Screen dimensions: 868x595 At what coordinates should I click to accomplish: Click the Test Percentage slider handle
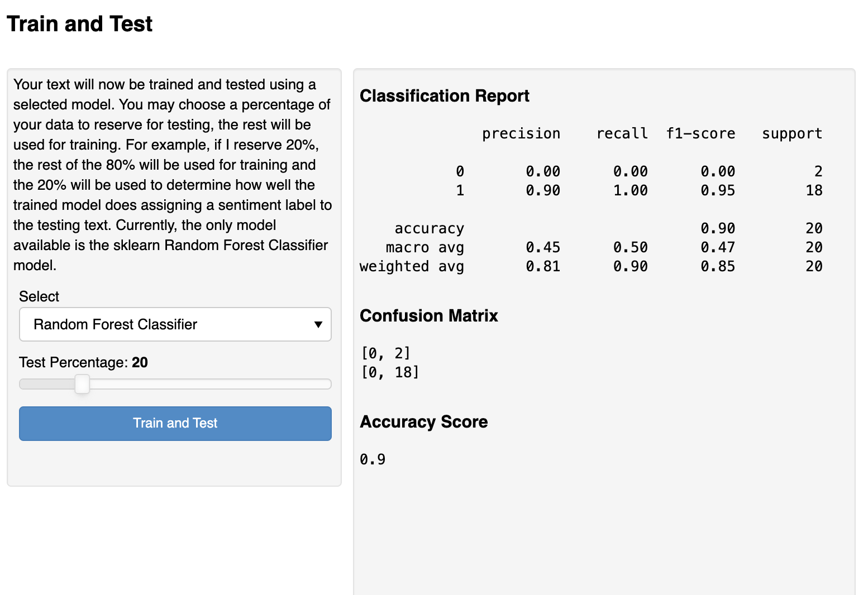[x=82, y=384]
